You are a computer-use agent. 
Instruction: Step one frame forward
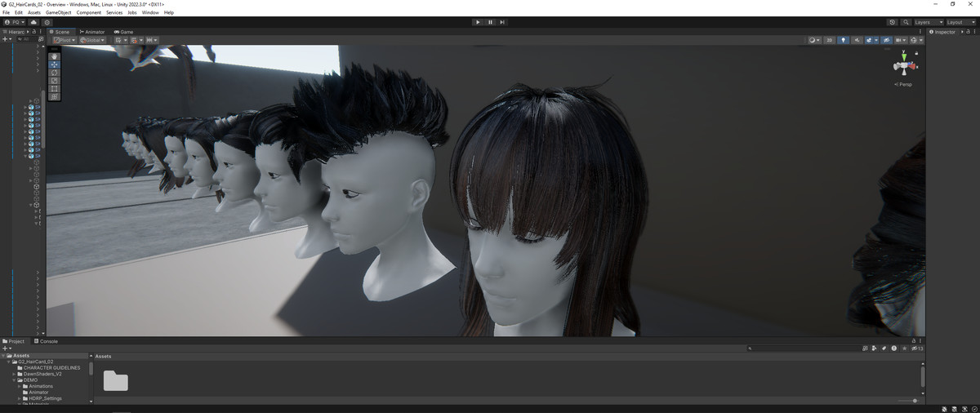click(502, 22)
